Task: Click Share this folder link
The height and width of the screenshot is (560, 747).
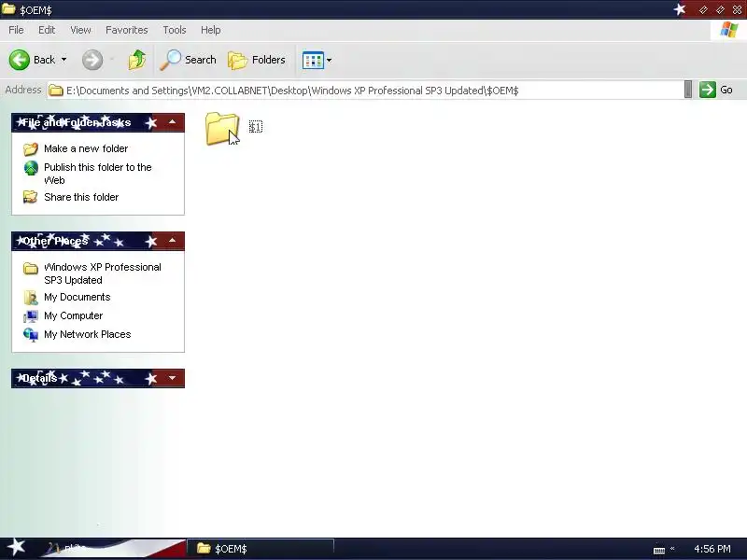Action: 81,197
